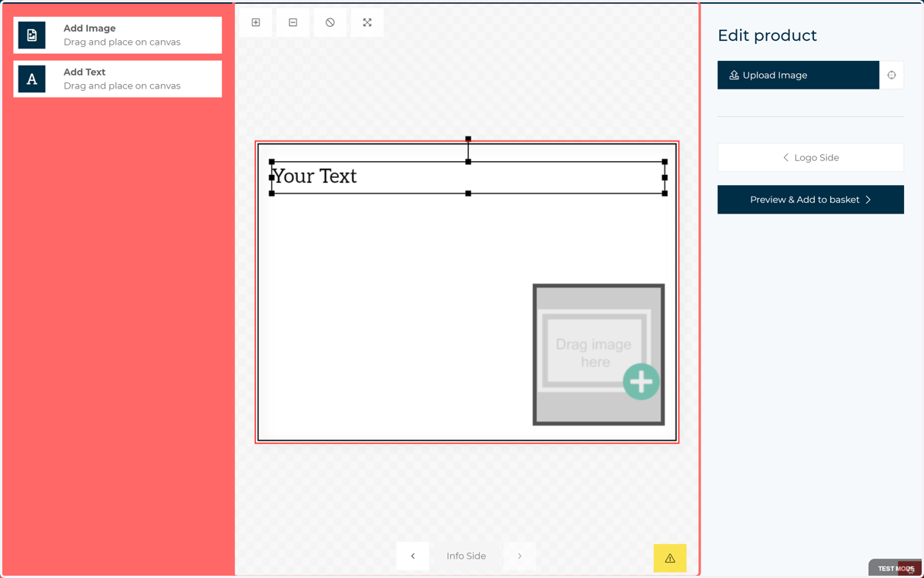Click the Your Text box on canvas
The image size is (924, 578).
point(468,177)
